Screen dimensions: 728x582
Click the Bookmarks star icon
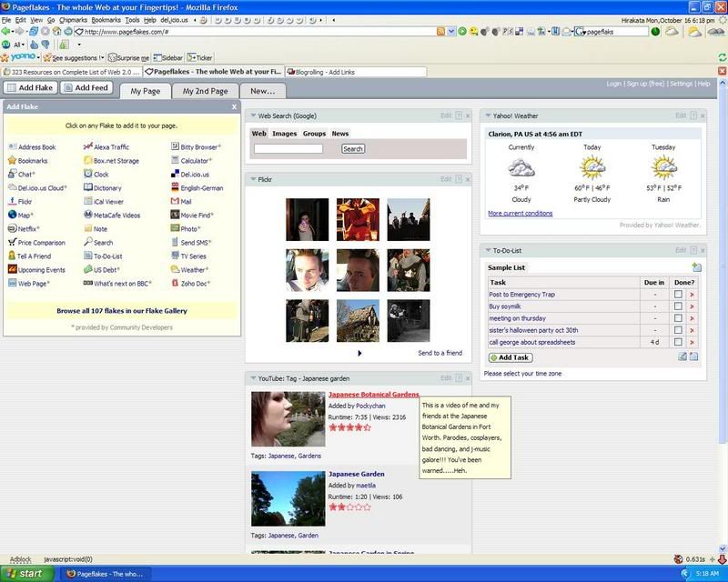point(12,161)
